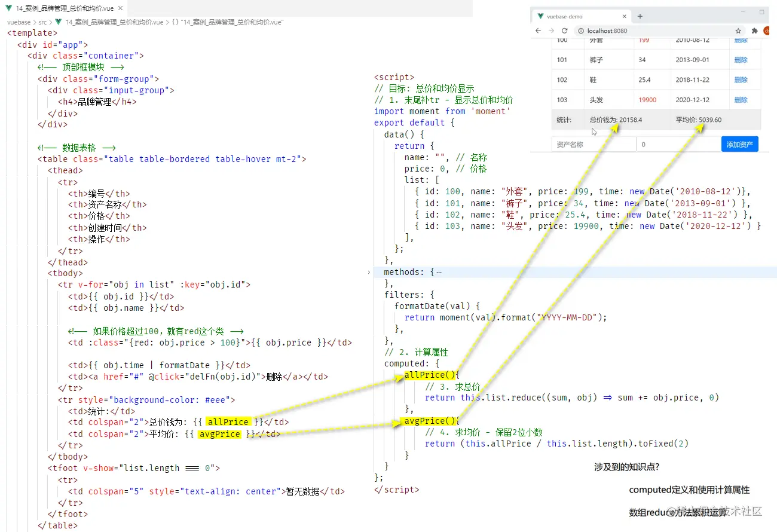Click the line containing toFixed(2)
Screen dimensions: 777x532
[557, 444]
